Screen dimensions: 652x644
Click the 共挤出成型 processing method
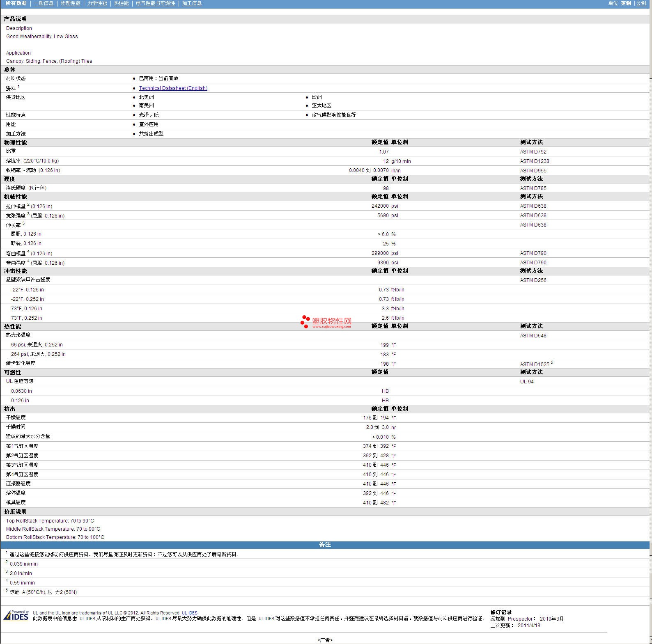151,134
